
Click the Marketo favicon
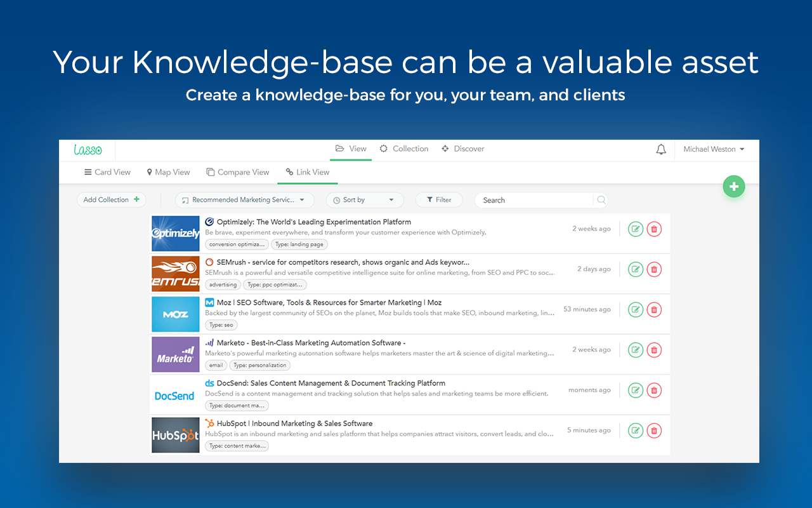209,343
